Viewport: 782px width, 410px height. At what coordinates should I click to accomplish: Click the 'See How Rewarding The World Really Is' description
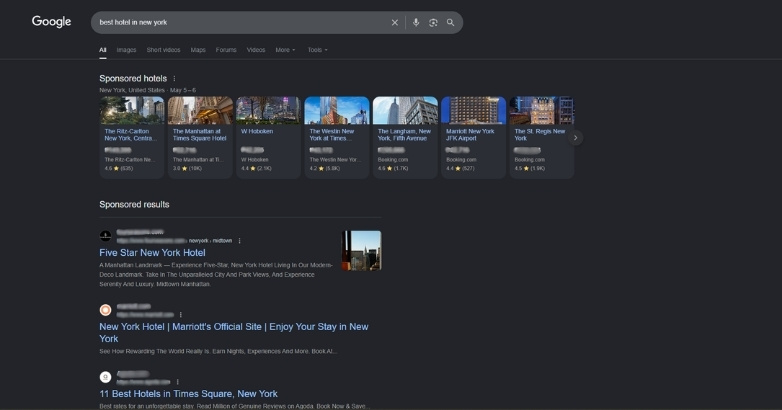(x=218, y=351)
